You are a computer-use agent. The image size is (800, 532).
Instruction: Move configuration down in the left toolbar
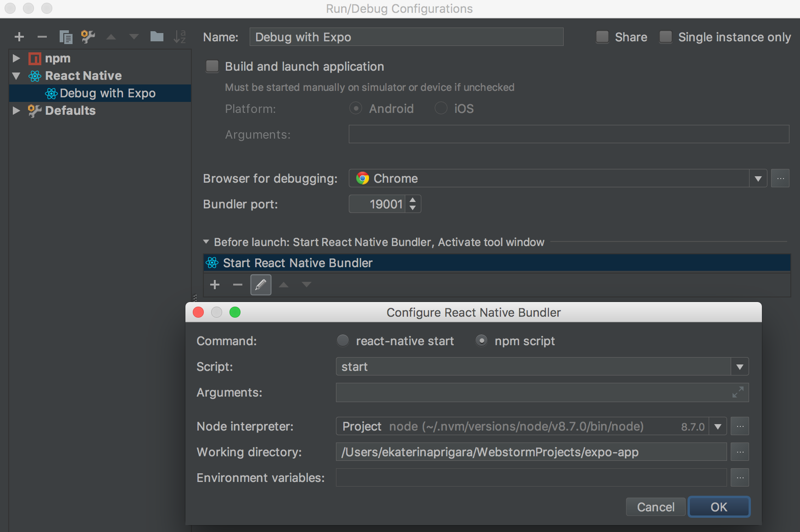click(x=134, y=37)
